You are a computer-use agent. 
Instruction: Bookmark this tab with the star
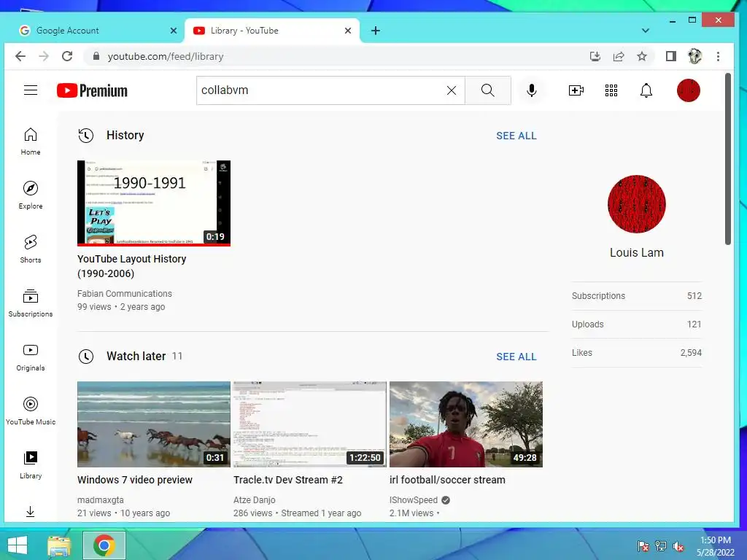coord(642,57)
